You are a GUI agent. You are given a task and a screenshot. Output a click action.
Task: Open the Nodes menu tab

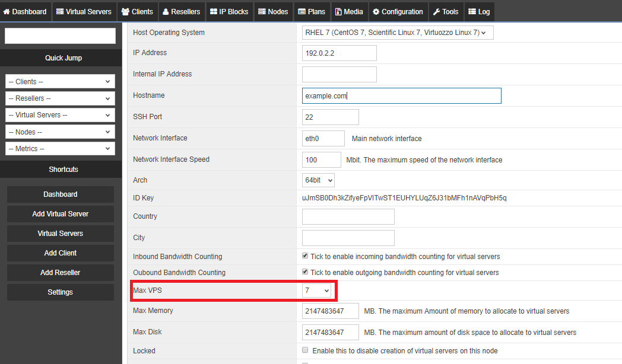coord(273,12)
